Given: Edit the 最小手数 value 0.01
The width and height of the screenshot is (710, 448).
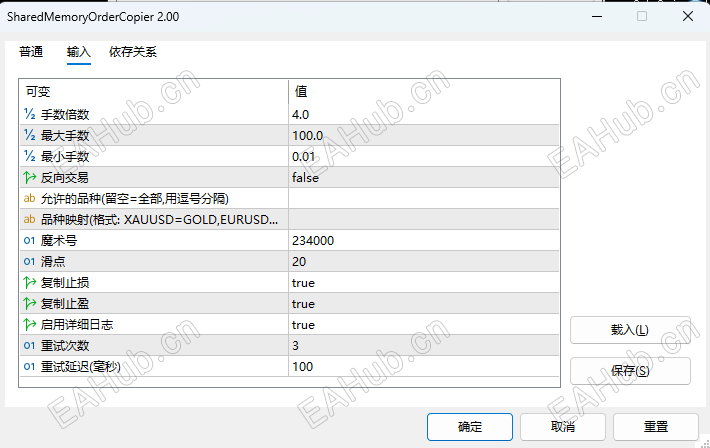Looking at the screenshot, I should click(423, 156).
